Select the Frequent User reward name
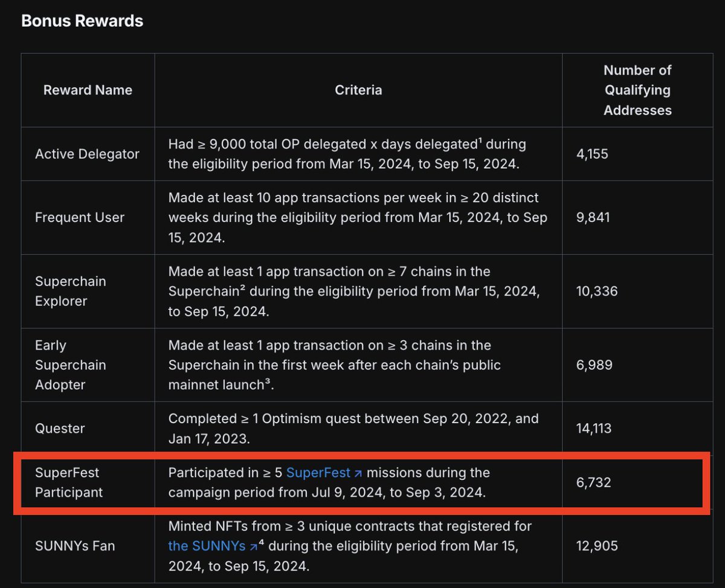This screenshot has height=588, width=725. click(x=80, y=218)
